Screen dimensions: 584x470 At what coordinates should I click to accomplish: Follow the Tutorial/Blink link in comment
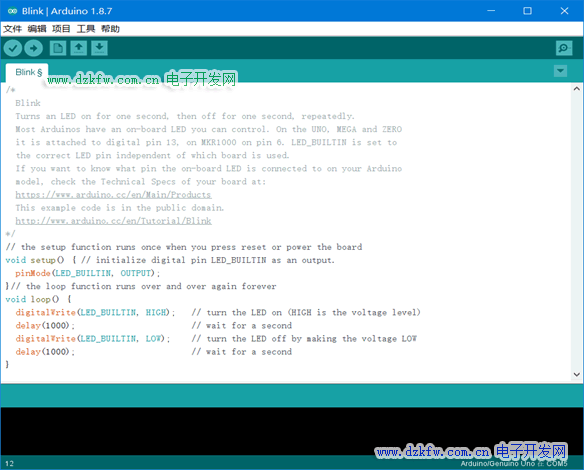pyautogui.click(x=113, y=221)
